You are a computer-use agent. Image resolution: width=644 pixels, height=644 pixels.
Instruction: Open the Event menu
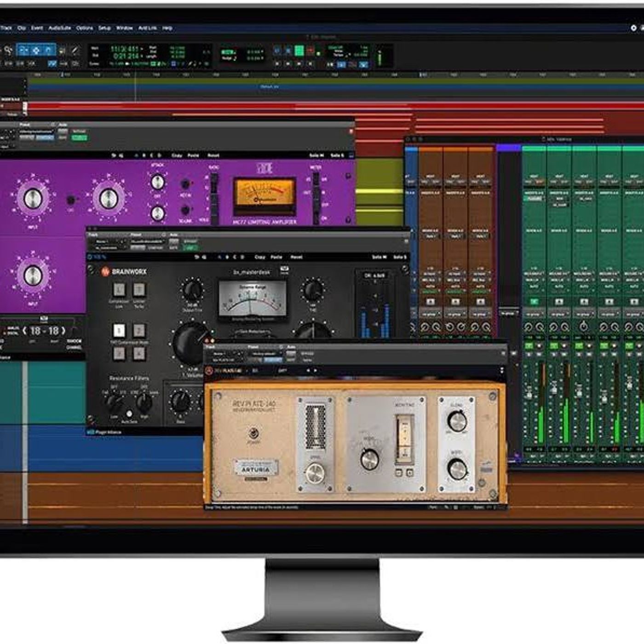pos(37,28)
